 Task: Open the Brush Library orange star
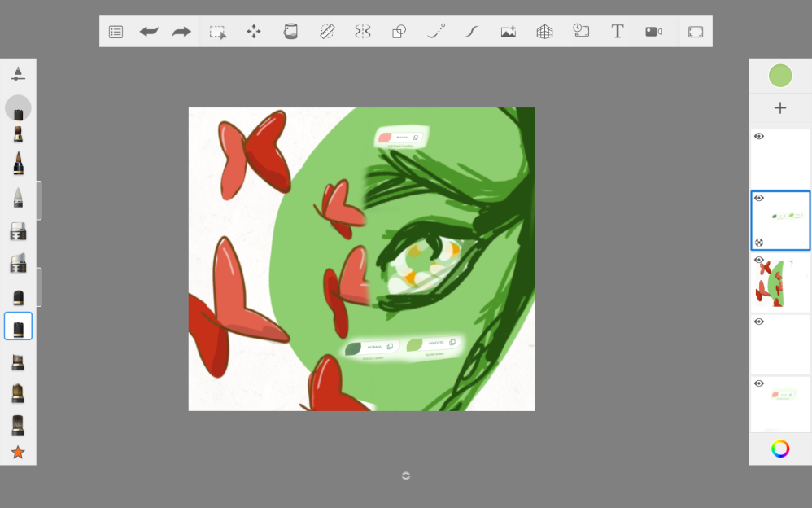tap(18, 453)
